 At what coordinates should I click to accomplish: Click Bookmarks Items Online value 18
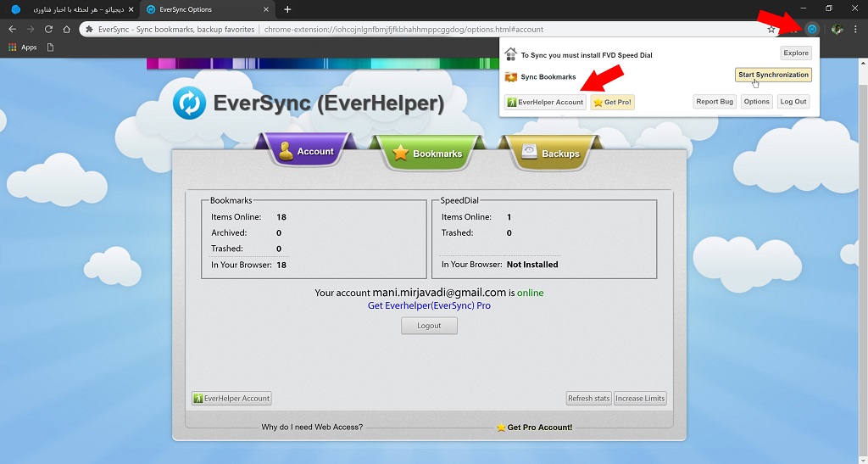click(x=281, y=217)
